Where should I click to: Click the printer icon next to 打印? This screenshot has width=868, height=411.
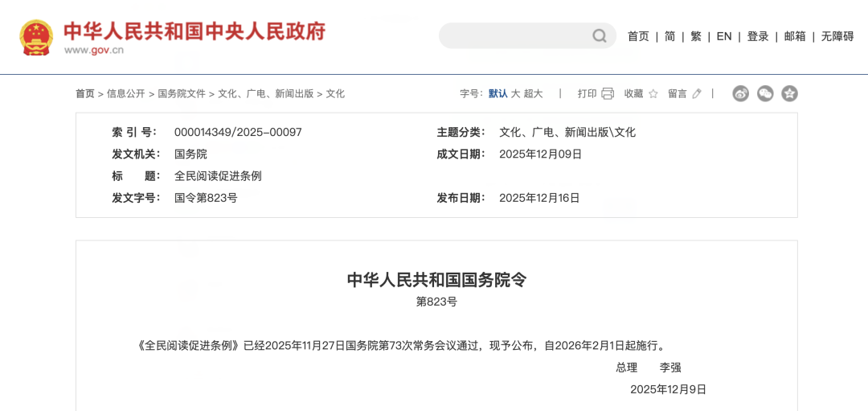[x=608, y=93]
